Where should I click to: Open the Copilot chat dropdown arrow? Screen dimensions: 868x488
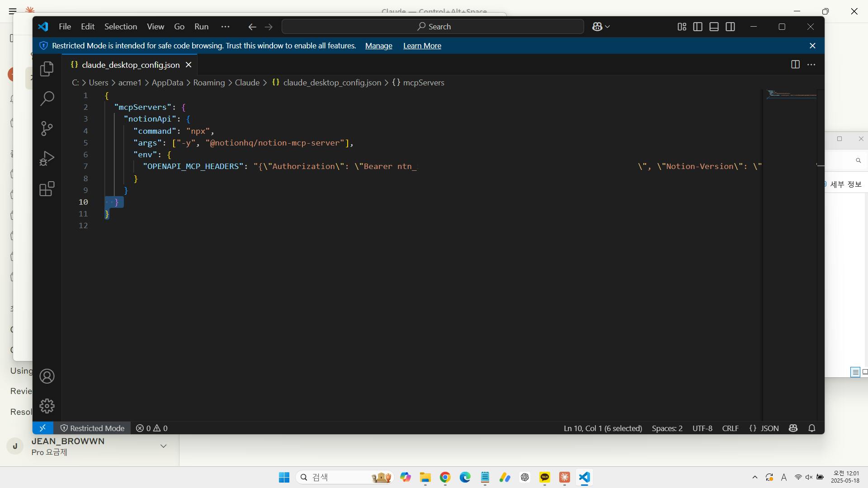point(608,27)
